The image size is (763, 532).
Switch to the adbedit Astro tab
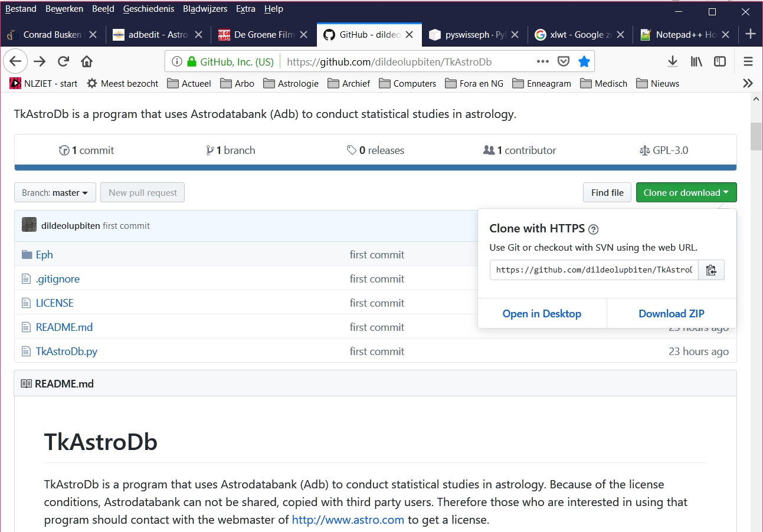(158, 35)
